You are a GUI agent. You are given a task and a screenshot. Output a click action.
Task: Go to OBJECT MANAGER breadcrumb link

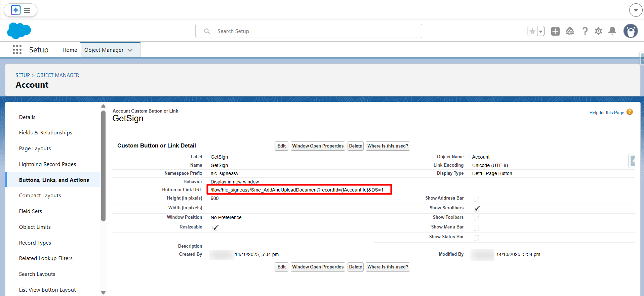coord(58,75)
